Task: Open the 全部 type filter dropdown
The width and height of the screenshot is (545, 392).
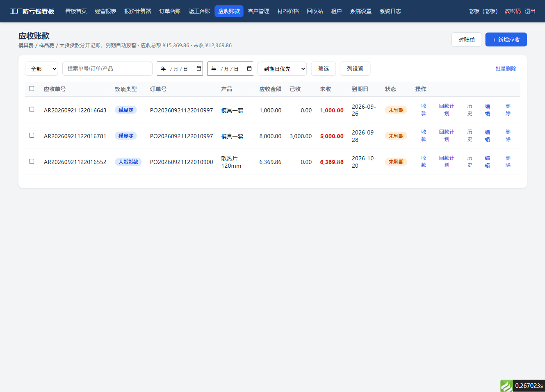Action: [x=41, y=69]
